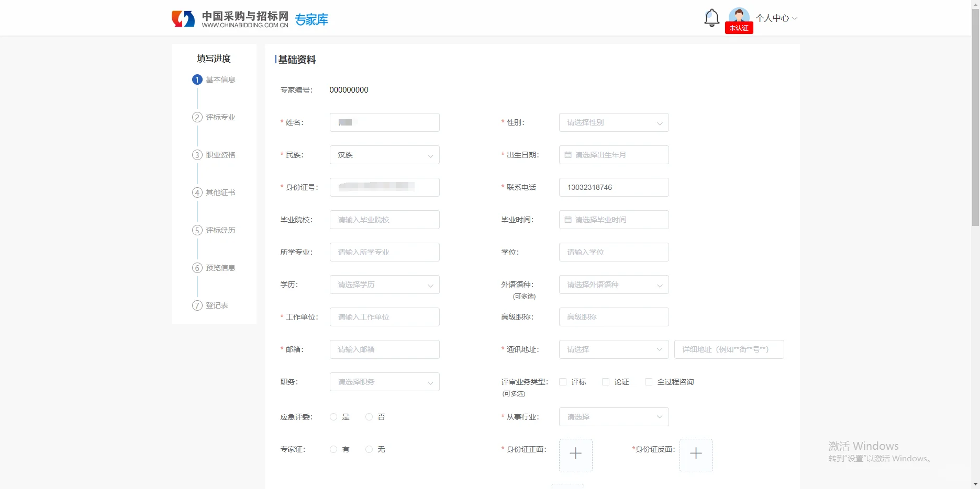
Task: Check the 全过程咨询 option
Action: point(648,382)
